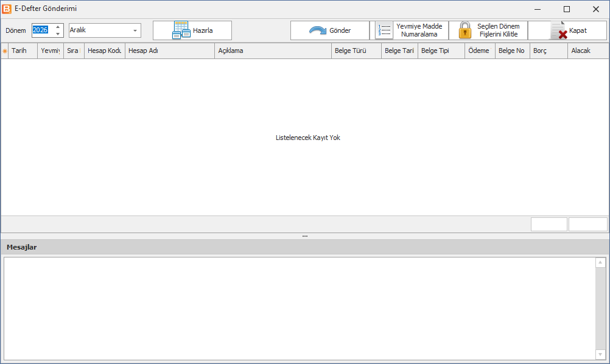Viewport: 610px width, 364px height.
Task: Click the Kapat red X document icon
Action: (559, 30)
